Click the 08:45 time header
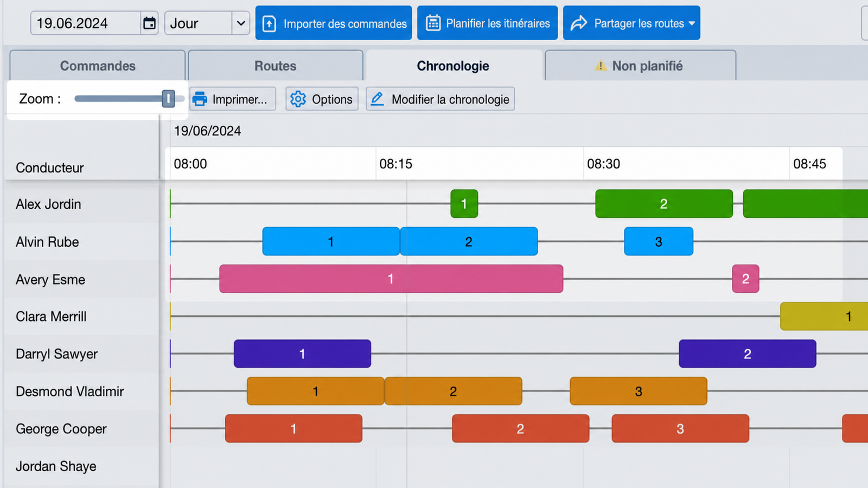The height and width of the screenshot is (488, 868). (x=809, y=164)
